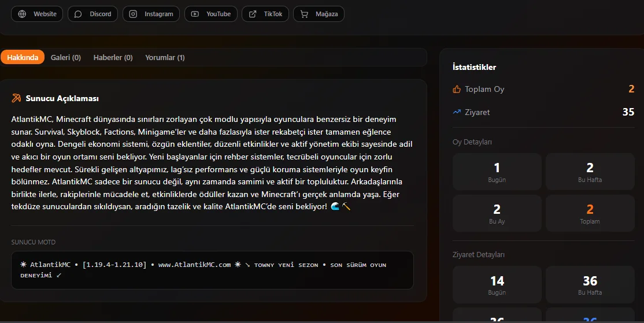Click the Oy Detayları heading
644x323 pixels.
(472, 142)
